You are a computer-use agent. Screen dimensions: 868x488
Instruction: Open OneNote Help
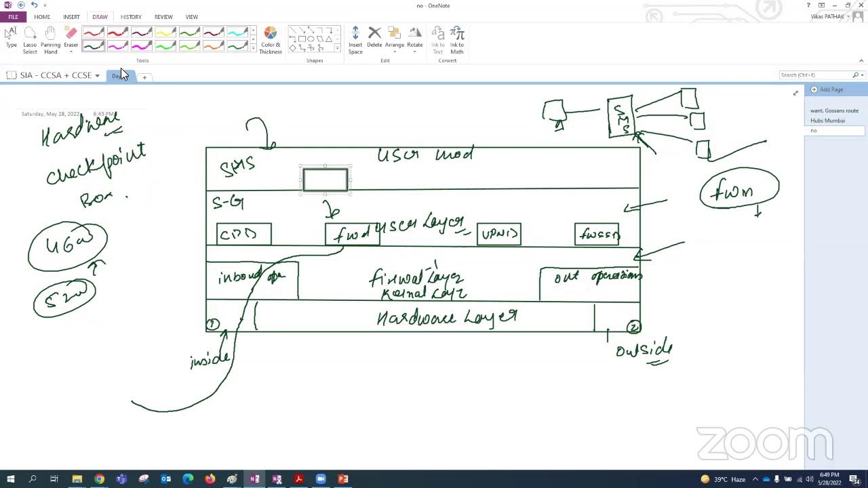point(808,5)
